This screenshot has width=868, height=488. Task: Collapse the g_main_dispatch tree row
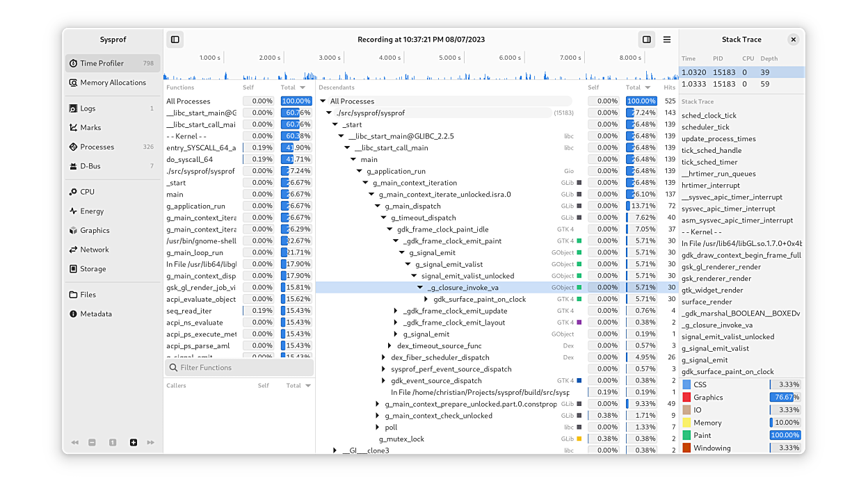pyautogui.click(x=378, y=206)
